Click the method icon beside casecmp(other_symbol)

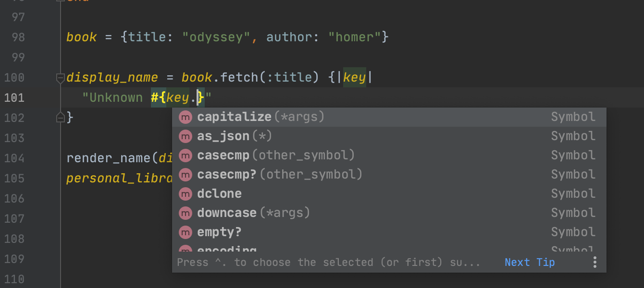pos(185,156)
